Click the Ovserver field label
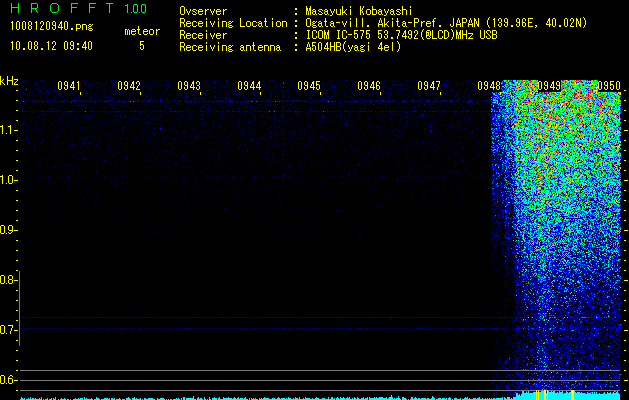The height and width of the screenshot is (400, 629). click(203, 11)
